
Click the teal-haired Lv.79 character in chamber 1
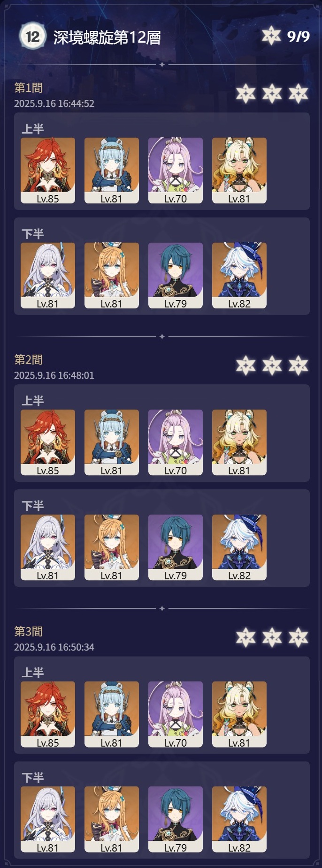pyautogui.click(x=176, y=276)
